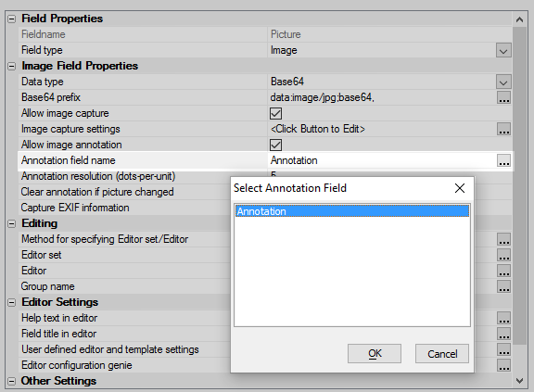Open Image capture settings ellipsis button
This screenshot has height=392, width=534.
[x=503, y=130]
